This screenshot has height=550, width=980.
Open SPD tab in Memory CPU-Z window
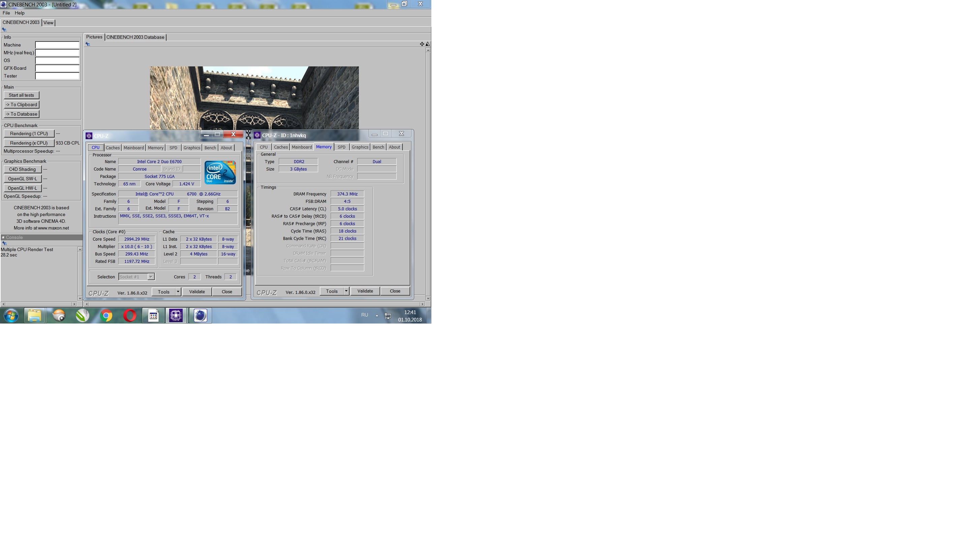point(341,147)
